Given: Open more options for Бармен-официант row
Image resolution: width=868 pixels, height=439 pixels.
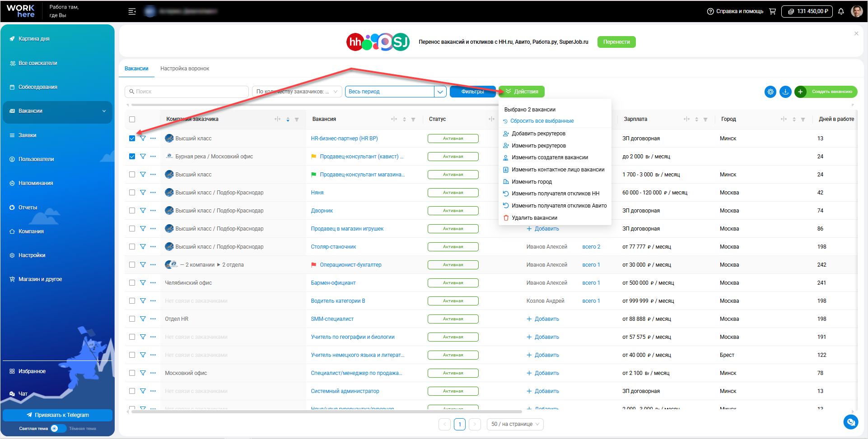Looking at the screenshot, I should pos(153,283).
